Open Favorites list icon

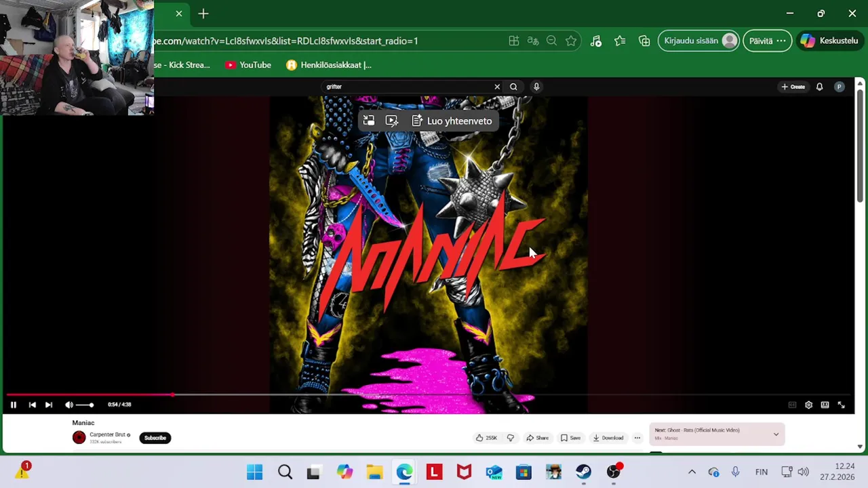click(x=620, y=41)
